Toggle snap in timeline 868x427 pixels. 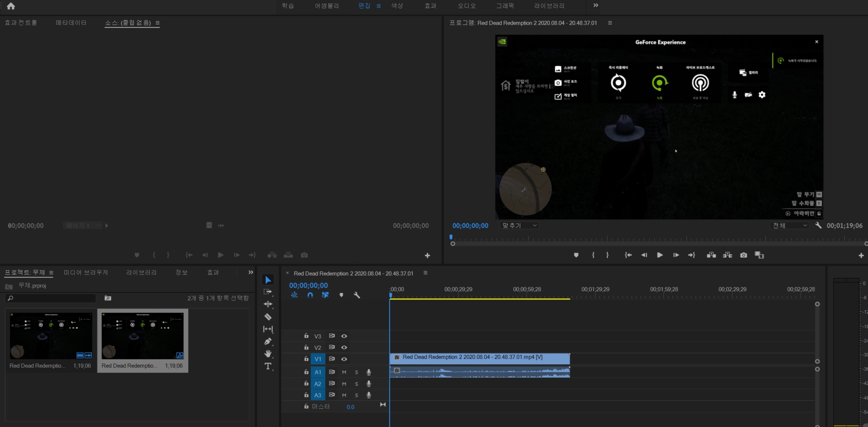(310, 295)
